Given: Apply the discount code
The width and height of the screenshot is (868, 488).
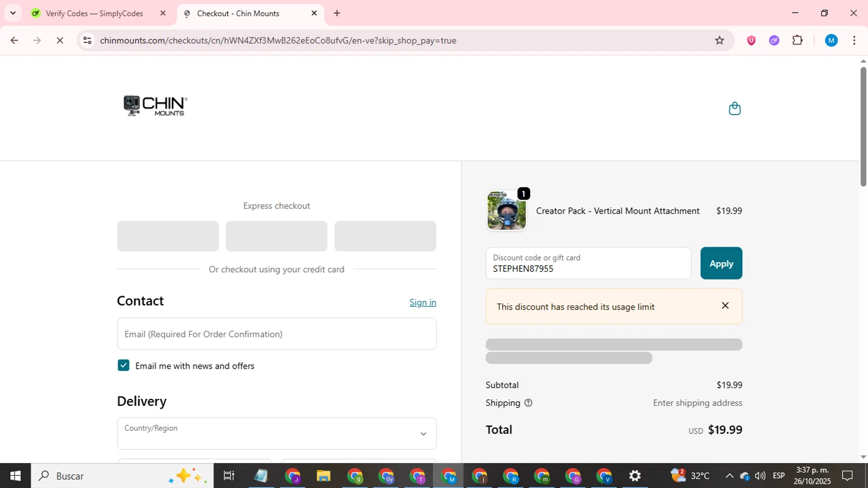Looking at the screenshot, I should [721, 263].
